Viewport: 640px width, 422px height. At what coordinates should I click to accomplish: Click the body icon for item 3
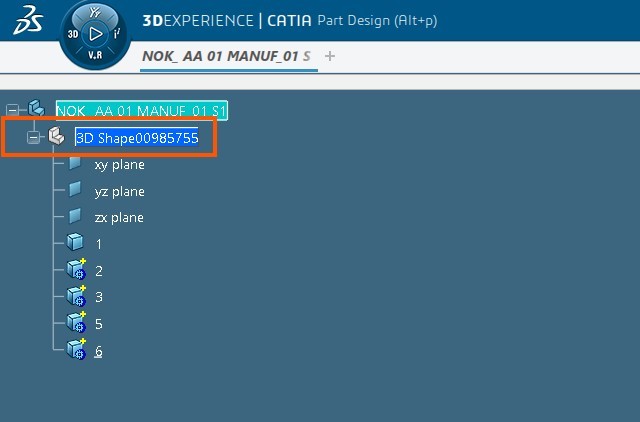coord(76,296)
